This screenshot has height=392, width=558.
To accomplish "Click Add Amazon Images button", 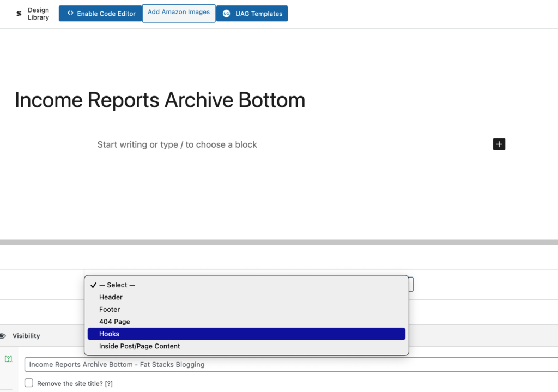I will point(179,13).
